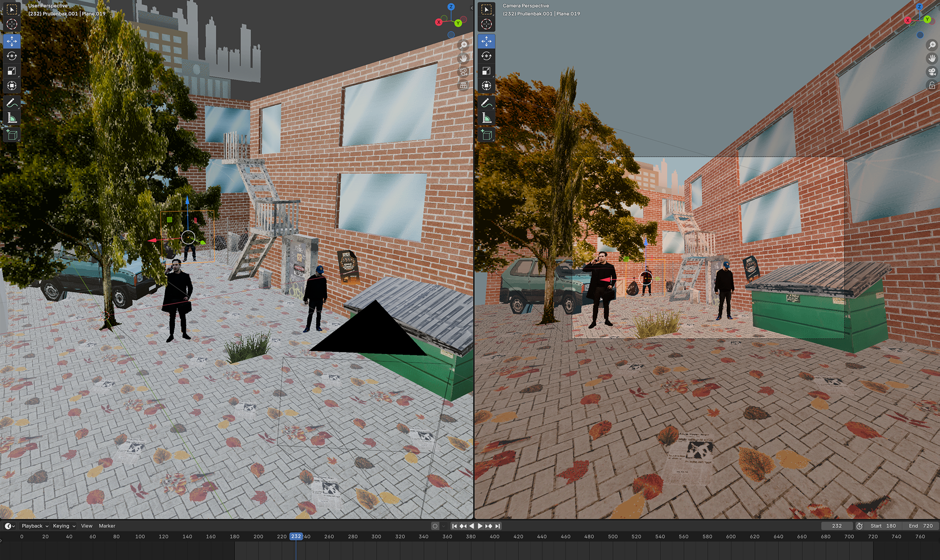Open the Keying dropdown in timeline

coord(64,526)
